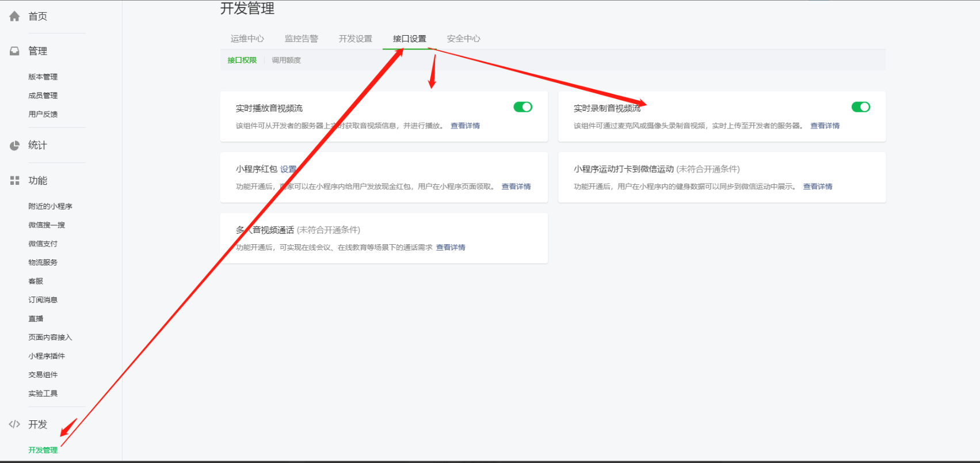980x463 pixels.
Task: View details link for 实时播放音视频流
Action: pyautogui.click(x=466, y=126)
